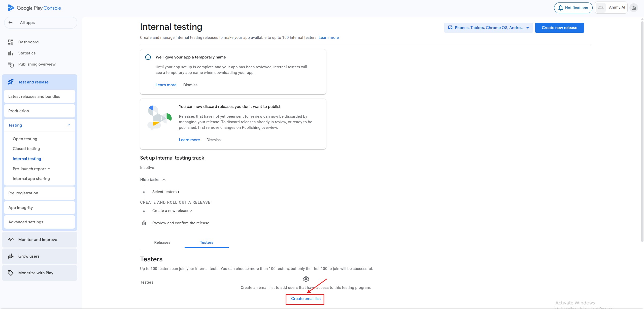Image resolution: width=644 pixels, height=309 pixels.
Task: Switch to the Releases tab
Action: [x=162, y=242]
